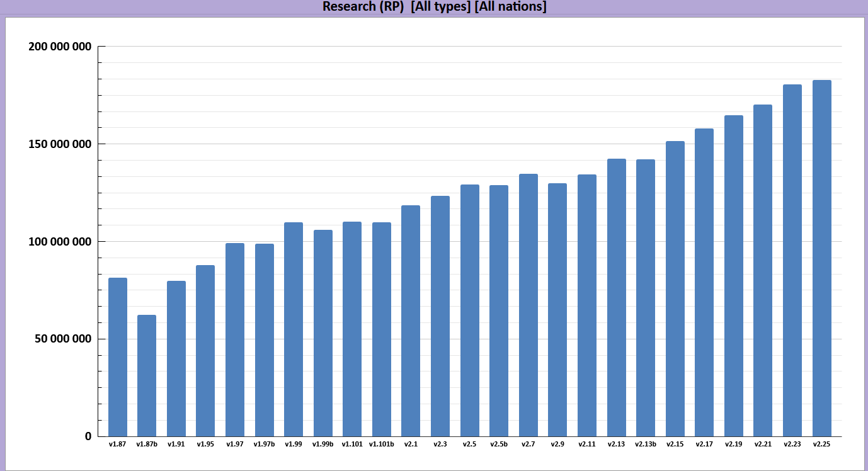Click the bar above the v1.101 label

coord(352,329)
